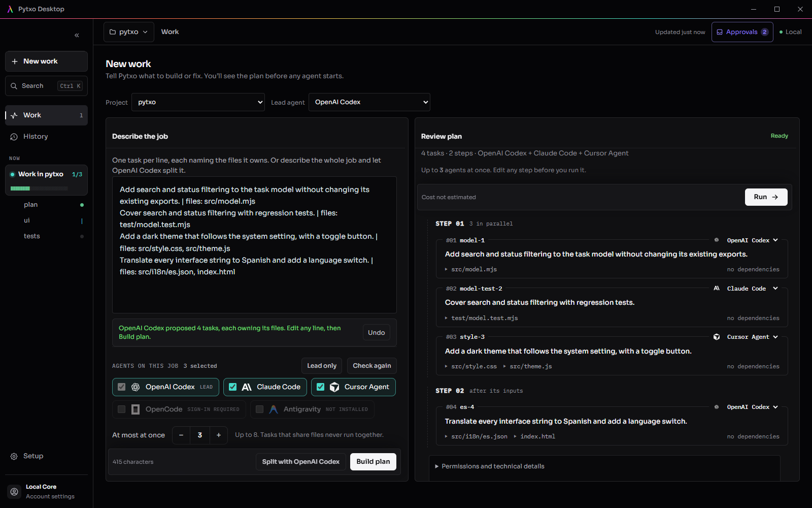812x508 pixels.
Task: Click the Claude logo on task model-test-2
Action: point(717,289)
